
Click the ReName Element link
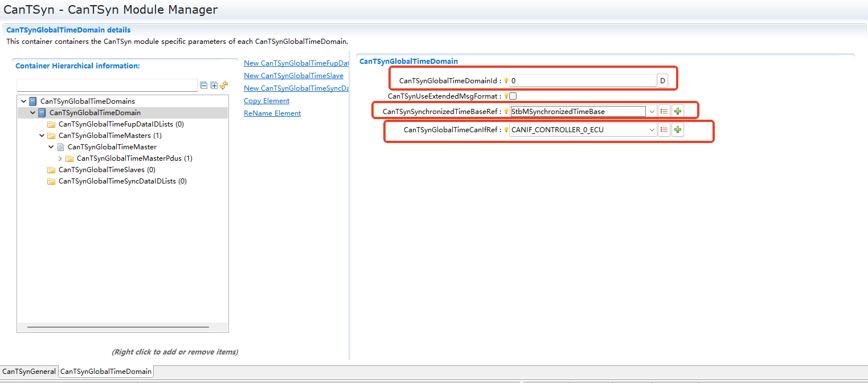[x=272, y=113]
